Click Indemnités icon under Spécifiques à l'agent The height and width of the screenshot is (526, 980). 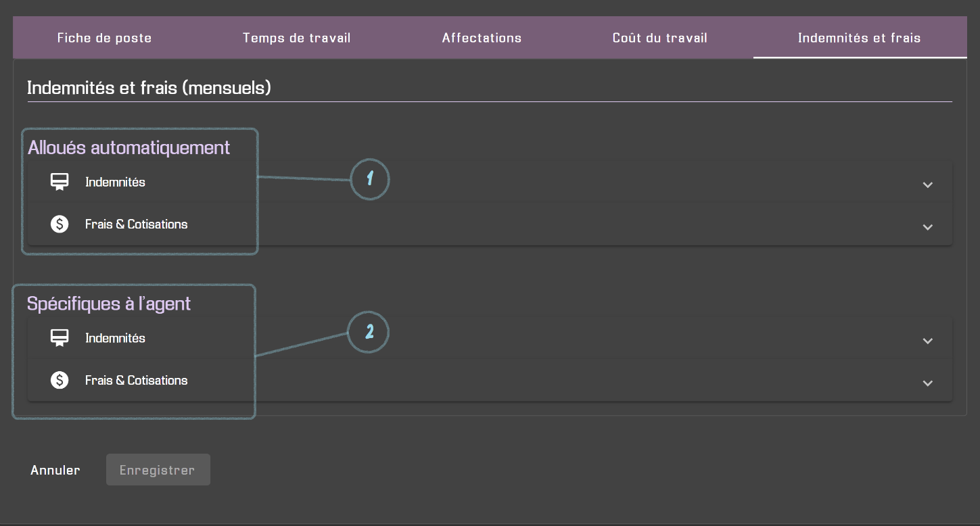click(x=60, y=338)
